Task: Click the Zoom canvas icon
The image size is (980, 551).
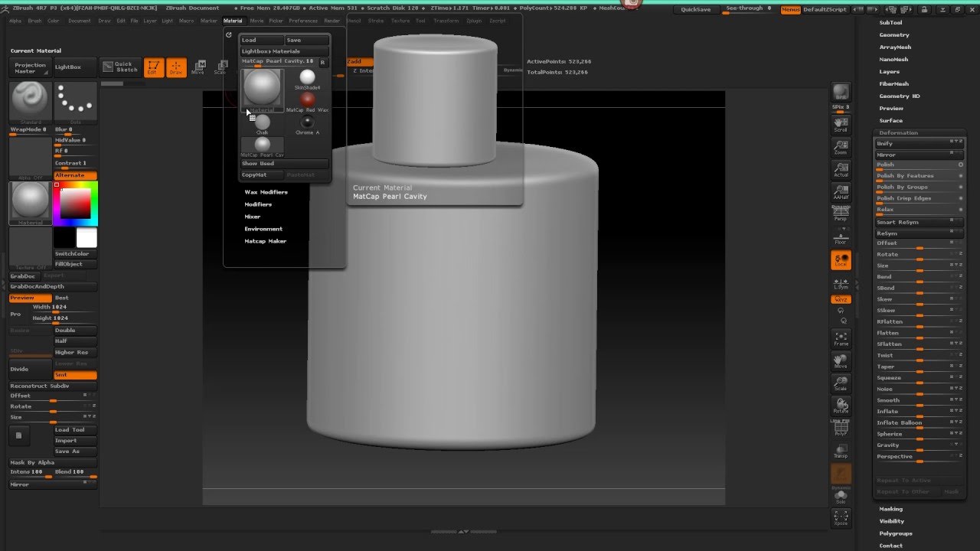Action: pos(841,148)
